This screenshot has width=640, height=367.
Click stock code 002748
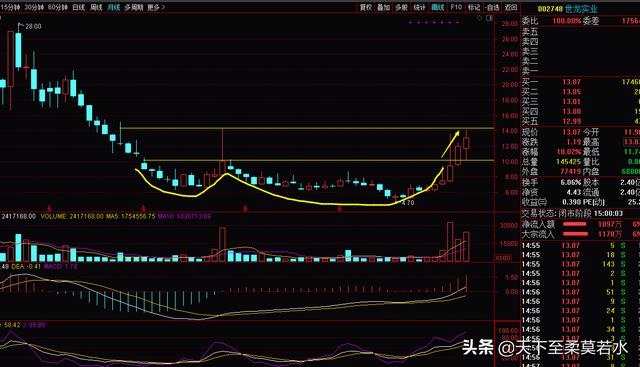[550, 9]
